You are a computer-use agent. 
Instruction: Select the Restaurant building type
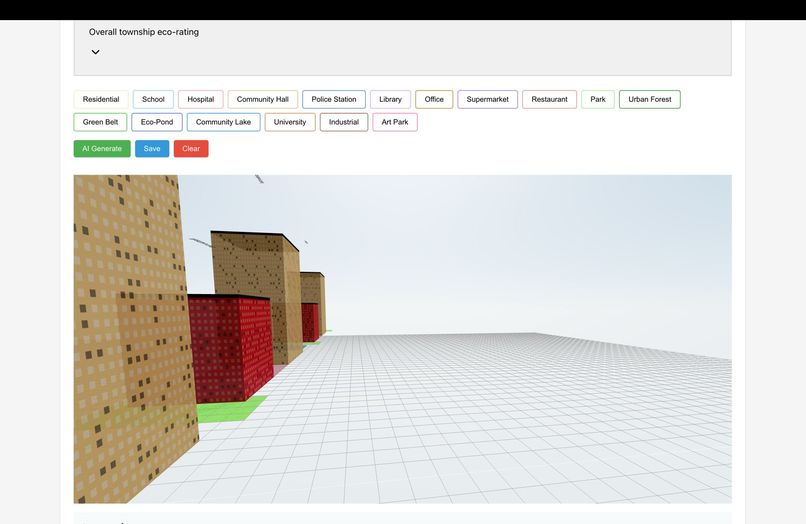(549, 99)
